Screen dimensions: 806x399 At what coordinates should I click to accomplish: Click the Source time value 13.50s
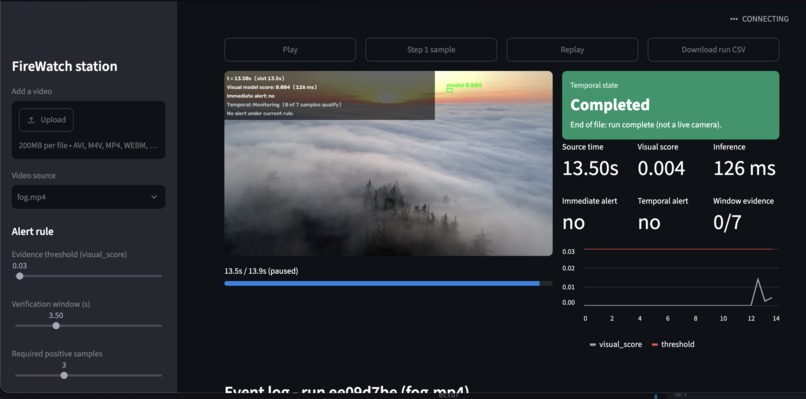(590, 168)
